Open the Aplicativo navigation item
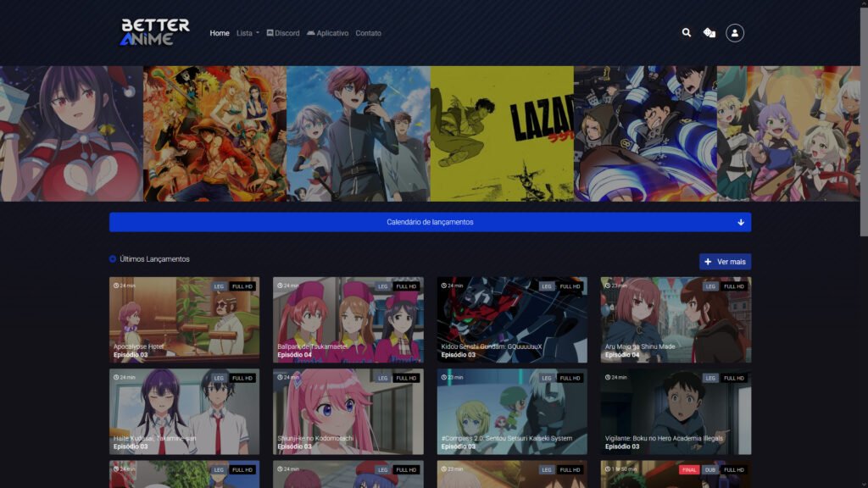Viewport: 868px width, 488px height. click(x=328, y=33)
